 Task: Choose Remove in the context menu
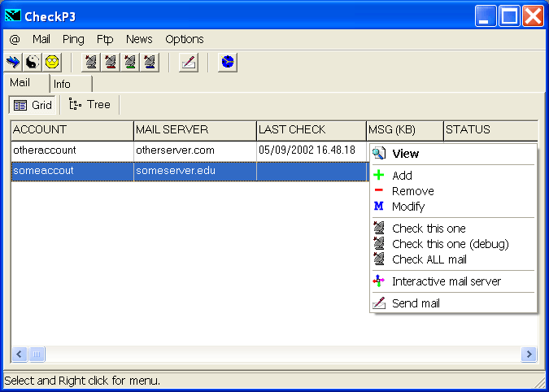pos(453,191)
